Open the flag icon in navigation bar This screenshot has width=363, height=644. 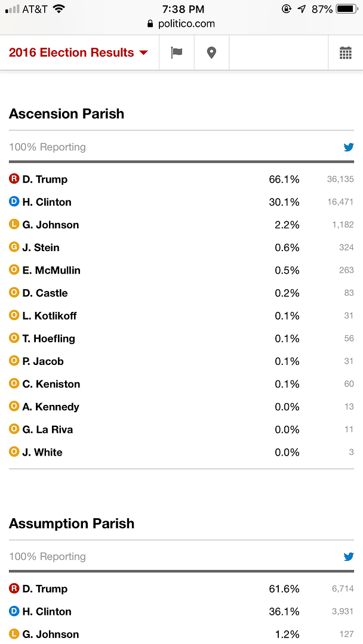(177, 52)
